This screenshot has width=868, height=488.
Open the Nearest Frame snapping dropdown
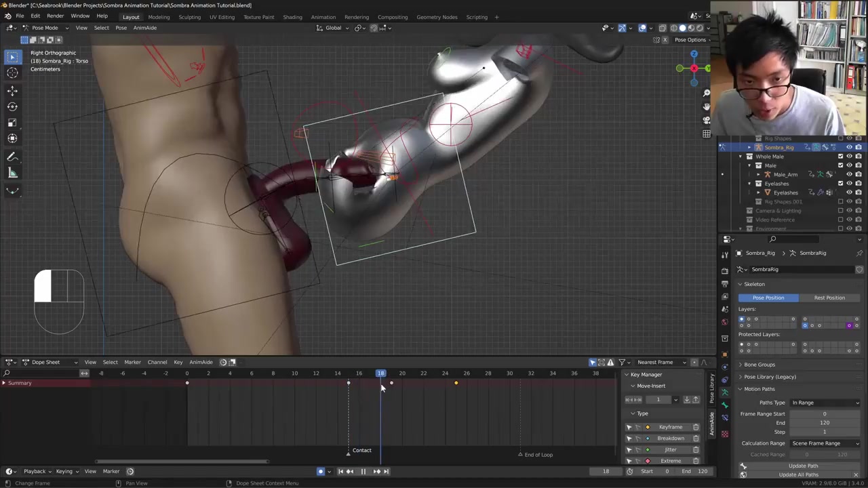[x=659, y=362]
